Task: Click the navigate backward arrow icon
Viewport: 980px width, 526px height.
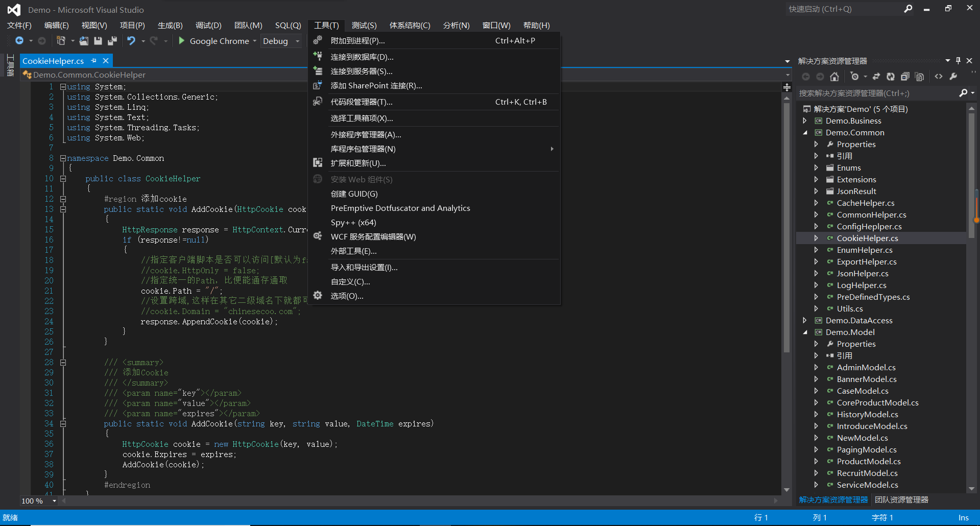Action: [19, 41]
